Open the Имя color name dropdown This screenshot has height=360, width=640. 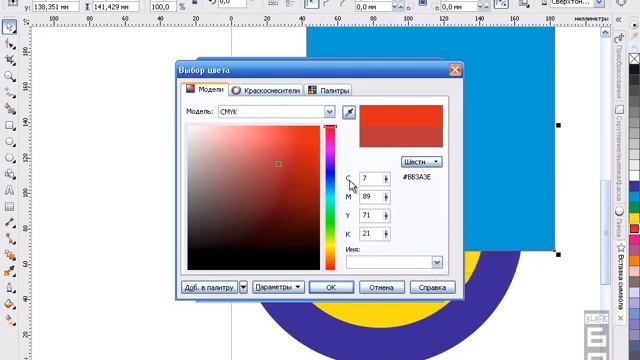tap(437, 262)
